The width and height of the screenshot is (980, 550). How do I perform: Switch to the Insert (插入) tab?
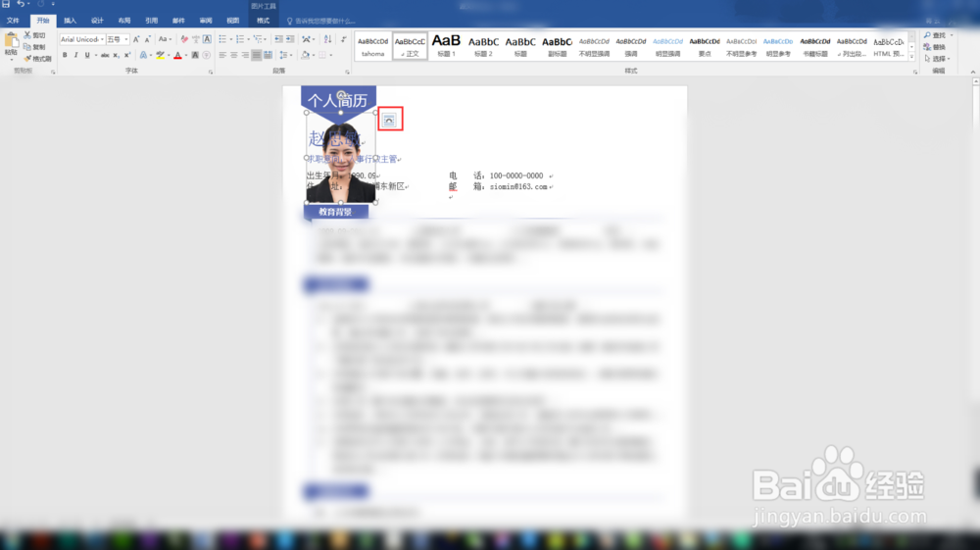70,21
